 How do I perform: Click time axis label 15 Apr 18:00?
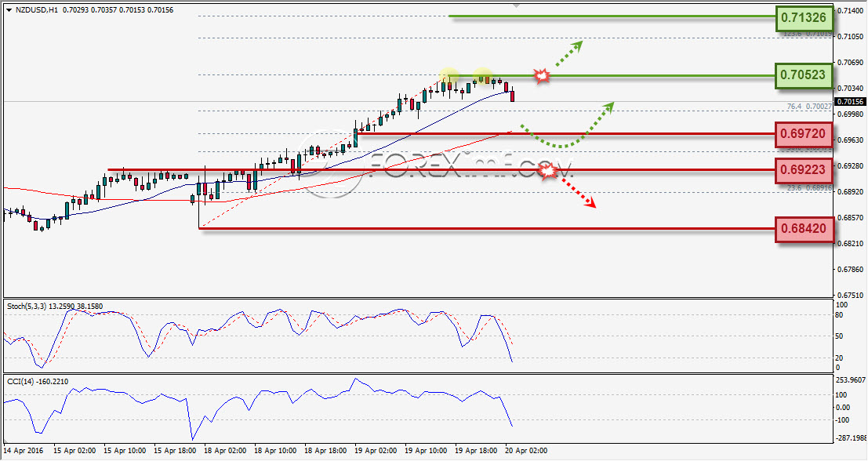tap(176, 451)
